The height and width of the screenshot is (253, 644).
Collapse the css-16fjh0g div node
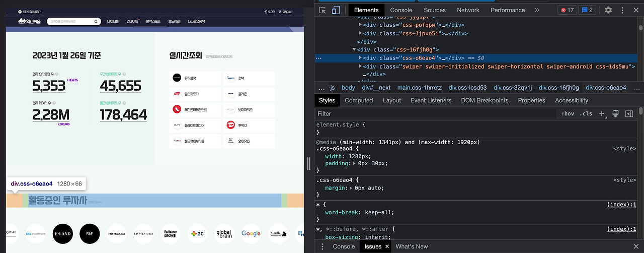[354, 50]
